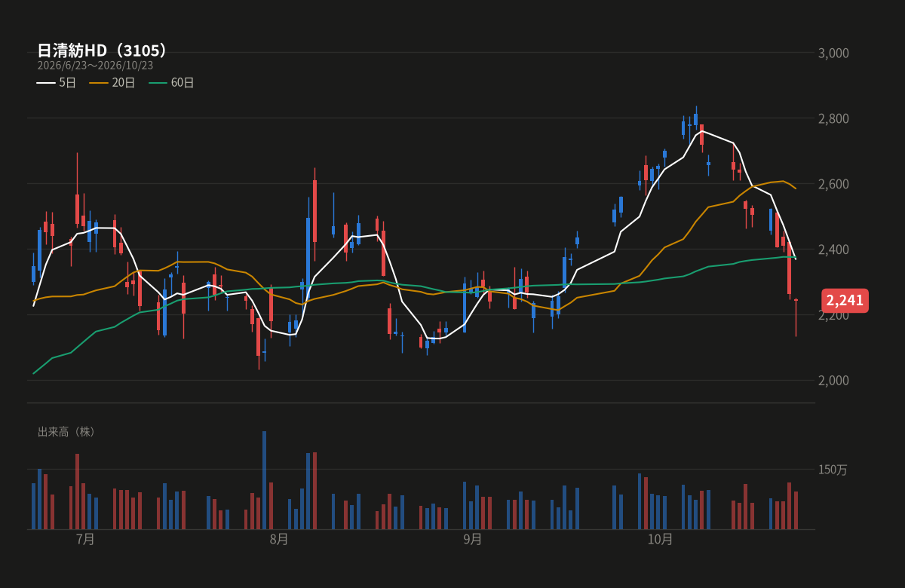
Task: Click the 10月 month label
Action: (x=660, y=539)
